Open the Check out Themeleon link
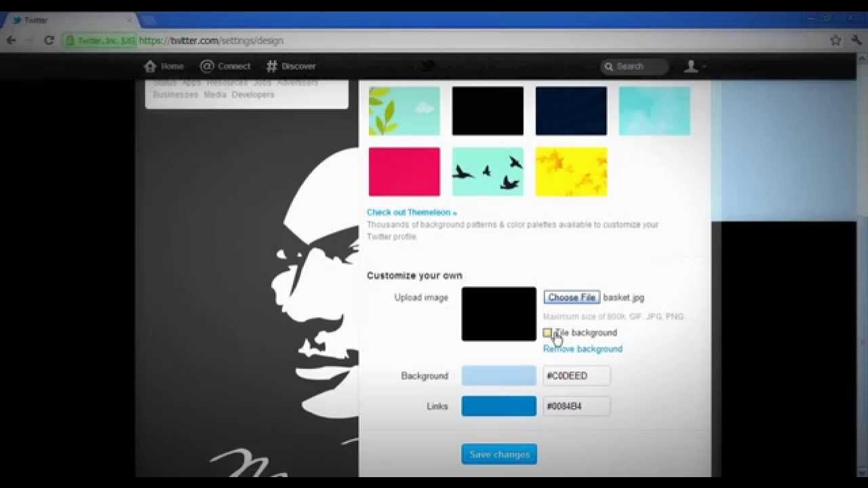Image resolution: width=868 pixels, height=488 pixels. [x=412, y=212]
